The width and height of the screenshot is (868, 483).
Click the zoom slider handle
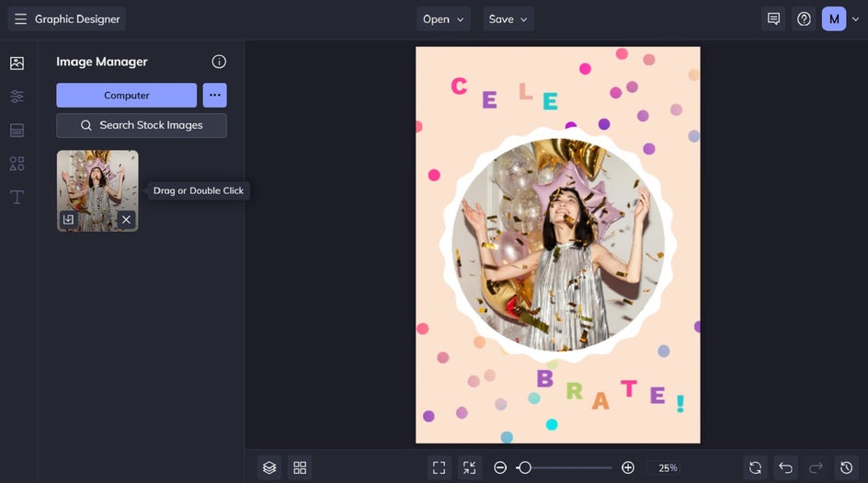pos(525,468)
